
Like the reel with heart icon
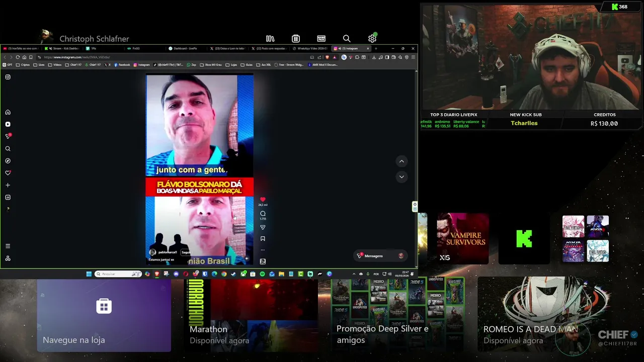263,200
